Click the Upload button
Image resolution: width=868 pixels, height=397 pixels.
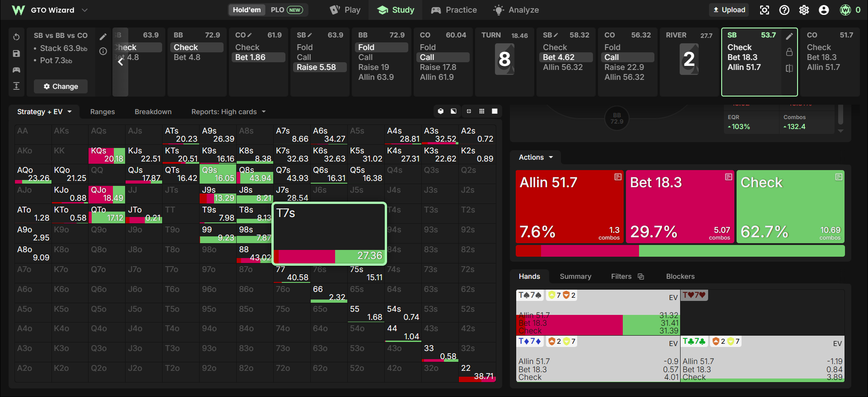click(x=729, y=10)
